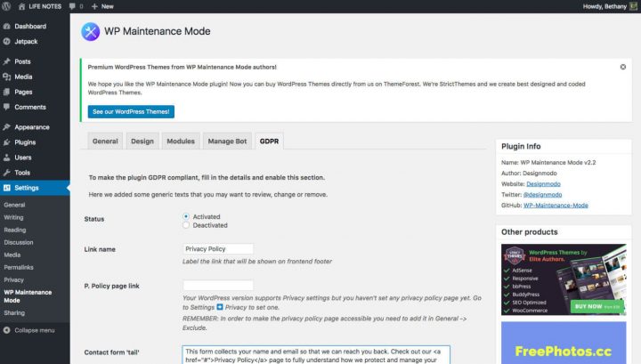Open WP Maintenance Mode submenu item

click(28, 296)
